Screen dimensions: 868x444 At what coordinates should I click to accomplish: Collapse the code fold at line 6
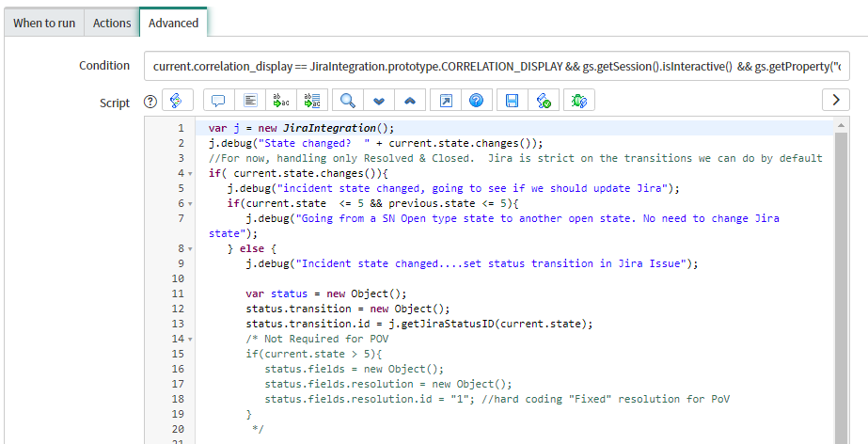click(x=190, y=204)
